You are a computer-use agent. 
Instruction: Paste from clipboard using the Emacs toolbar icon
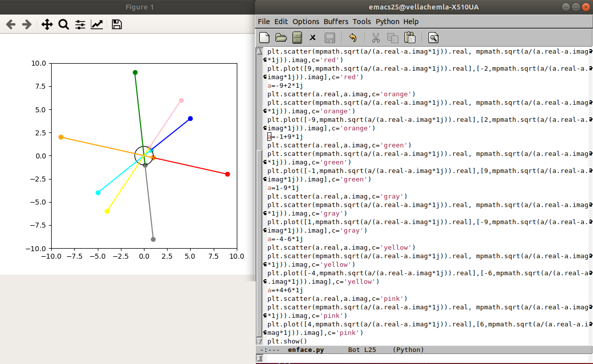pos(409,38)
